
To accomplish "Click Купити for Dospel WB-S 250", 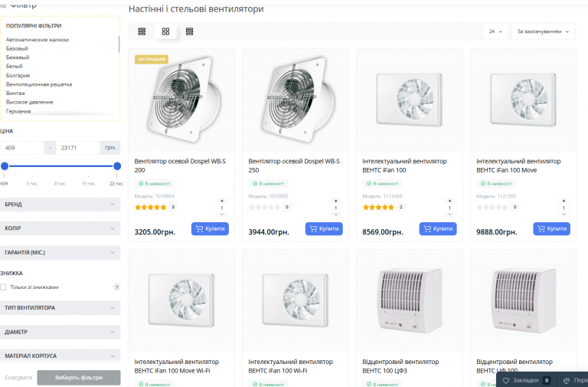I will point(324,228).
